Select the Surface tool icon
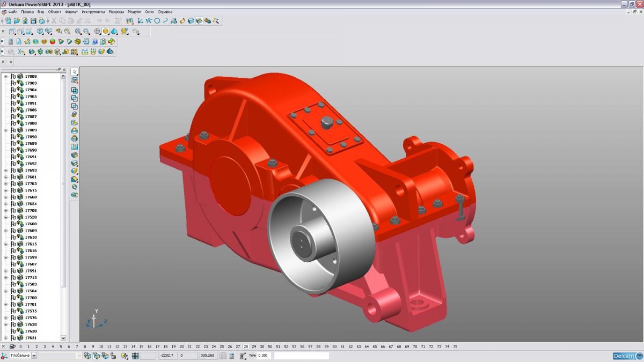The image size is (644, 362). pos(182,20)
